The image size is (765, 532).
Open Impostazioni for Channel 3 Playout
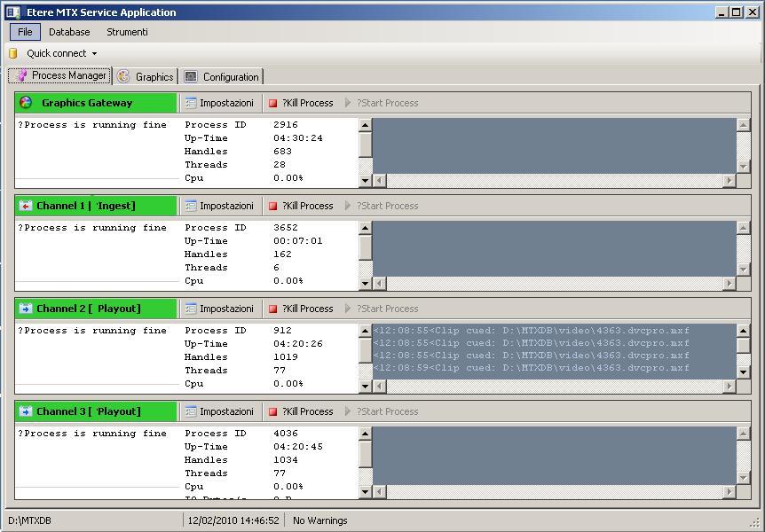click(218, 411)
